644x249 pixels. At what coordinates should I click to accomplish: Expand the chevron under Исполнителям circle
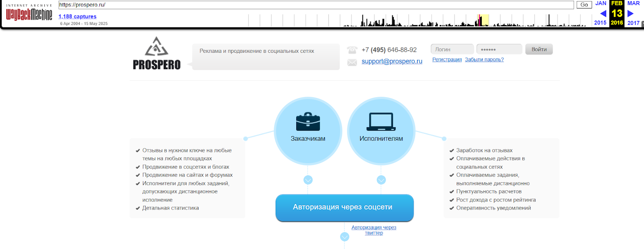(x=381, y=180)
